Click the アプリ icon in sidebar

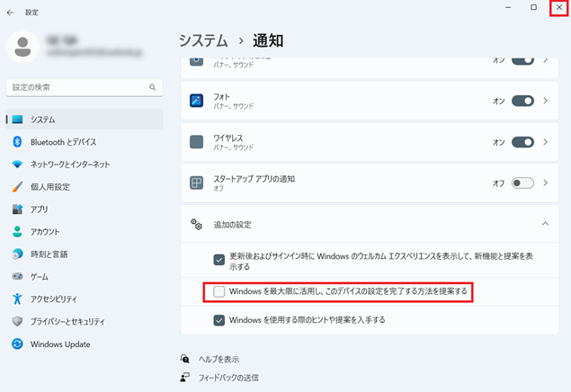pos(17,209)
